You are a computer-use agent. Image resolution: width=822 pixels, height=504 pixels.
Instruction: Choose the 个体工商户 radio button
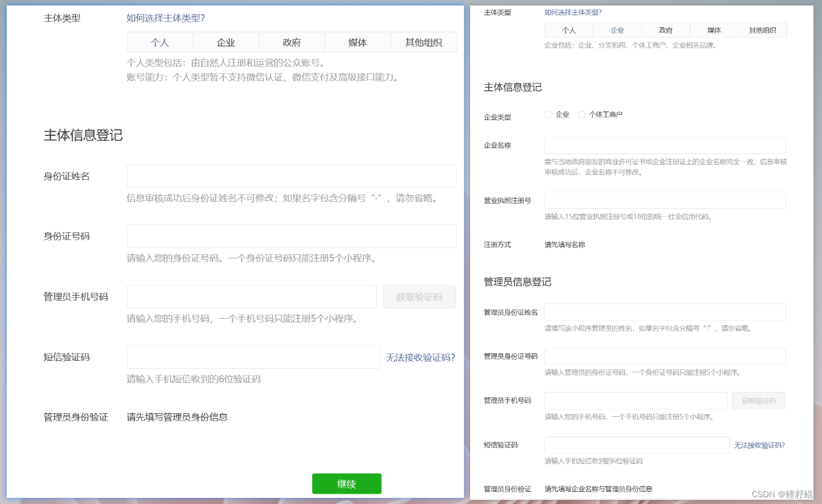[582, 115]
